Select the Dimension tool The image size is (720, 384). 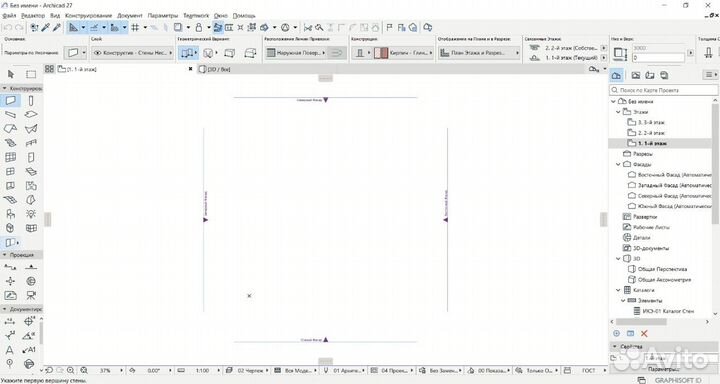pos(10,322)
